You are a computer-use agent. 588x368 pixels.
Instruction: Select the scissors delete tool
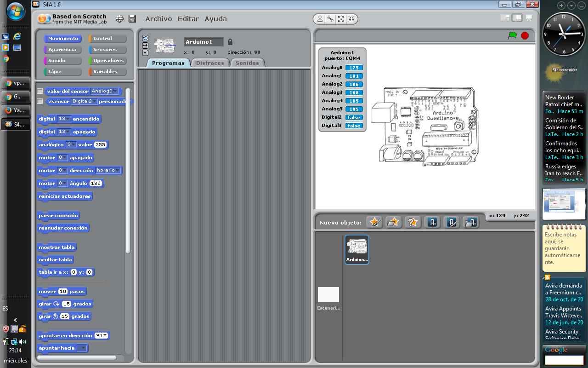point(330,19)
